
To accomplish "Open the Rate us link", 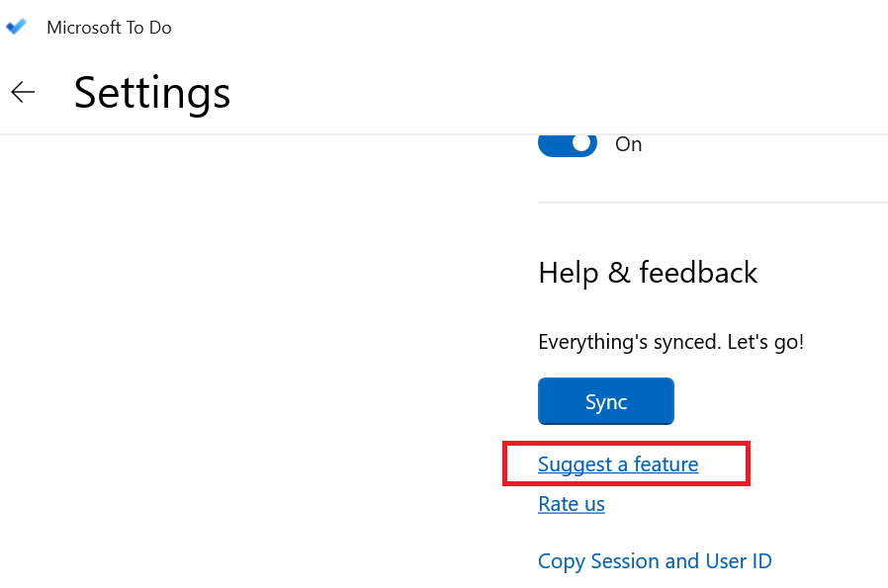I will click(x=571, y=504).
